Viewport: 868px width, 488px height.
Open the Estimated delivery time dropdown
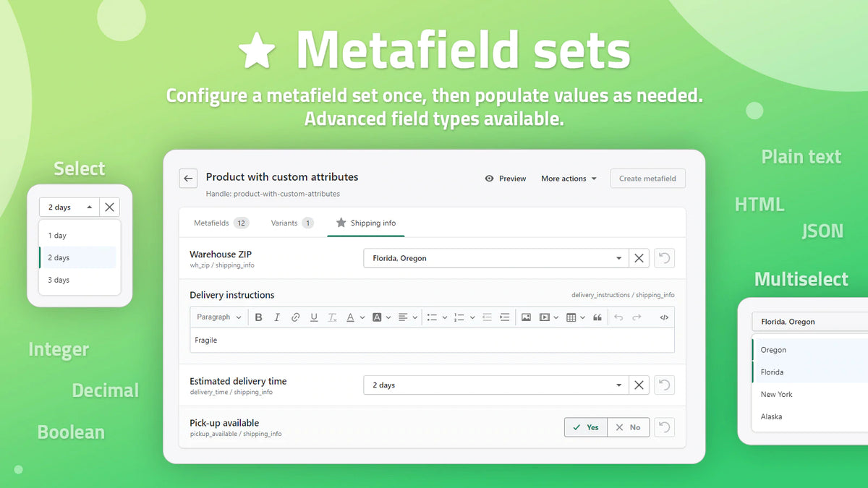tap(495, 385)
